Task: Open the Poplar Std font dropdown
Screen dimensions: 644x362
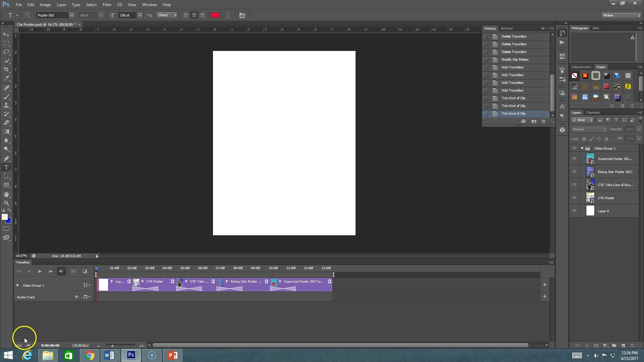Action: coord(71,15)
